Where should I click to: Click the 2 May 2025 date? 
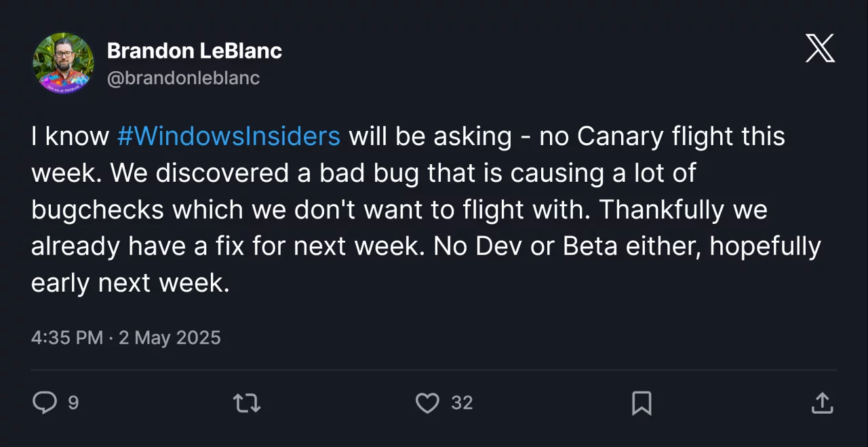tap(170, 338)
